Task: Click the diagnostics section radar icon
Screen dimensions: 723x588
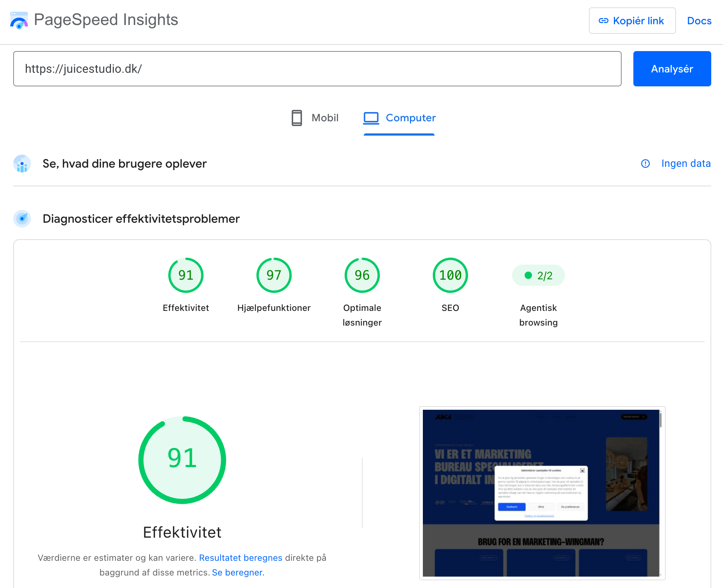Action: (22, 219)
